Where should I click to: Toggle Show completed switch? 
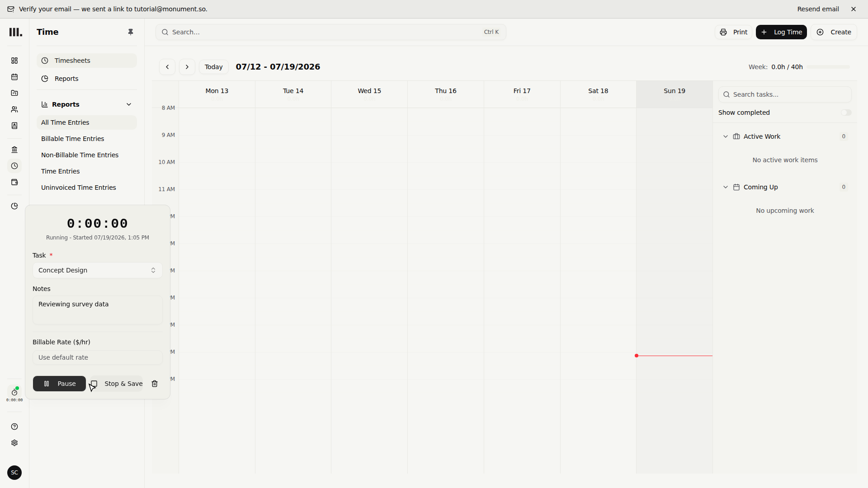[x=846, y=113]
